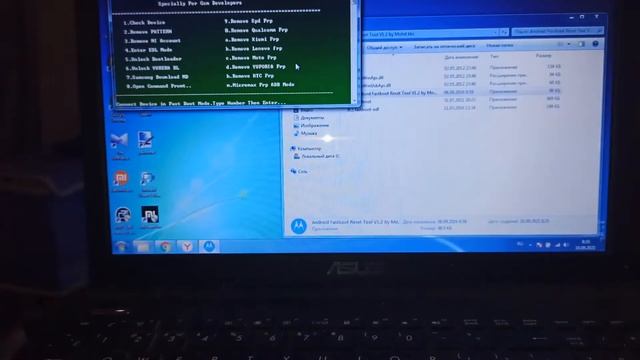
Task: Select Изображения in the Explorer sidebar
Action: pos(314,125)
